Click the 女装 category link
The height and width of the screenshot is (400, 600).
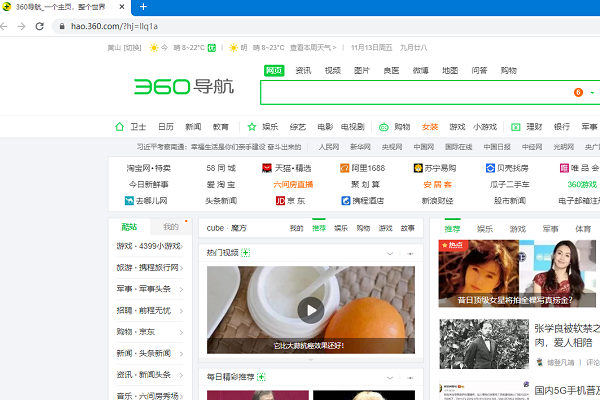(x=430, y=127)
